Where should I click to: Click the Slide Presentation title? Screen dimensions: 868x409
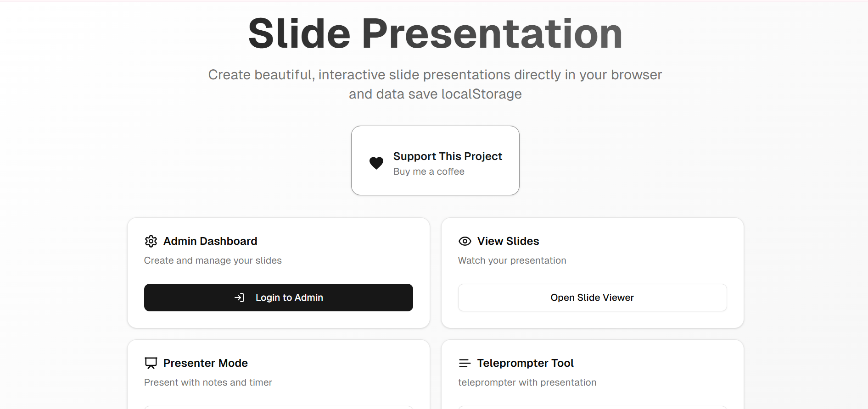[x=434, y=32]
